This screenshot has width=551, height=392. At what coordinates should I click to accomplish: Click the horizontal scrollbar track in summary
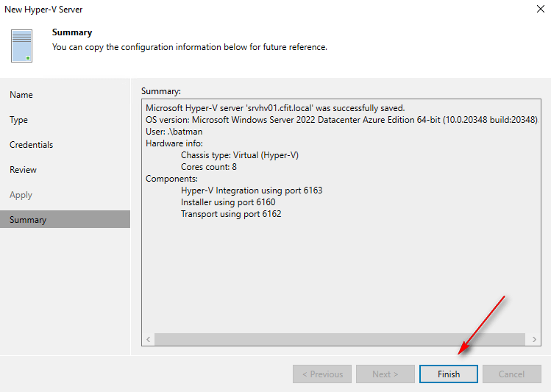pos(338,339)
